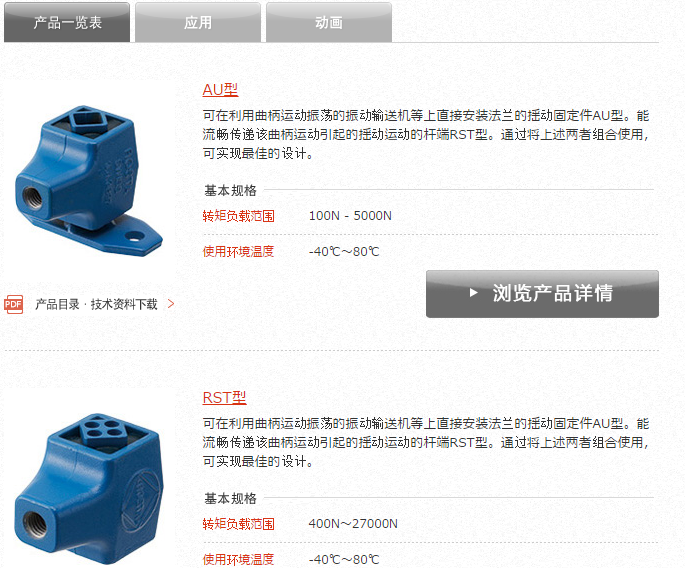Click the AU型 blue product image

tap(89, 179)
